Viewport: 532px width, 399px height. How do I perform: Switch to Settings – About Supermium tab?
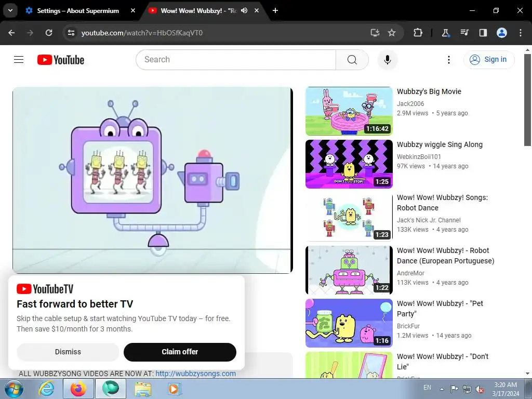(x=78, y=11)
